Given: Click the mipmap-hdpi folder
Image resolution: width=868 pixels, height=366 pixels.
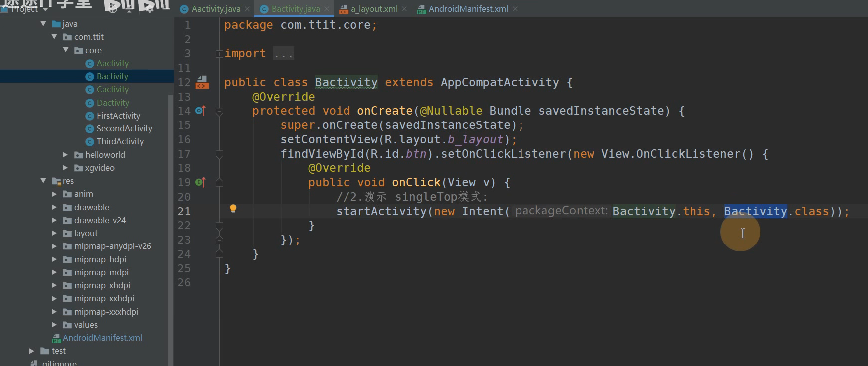Looking at the screenshot, I should click(100, 259).
